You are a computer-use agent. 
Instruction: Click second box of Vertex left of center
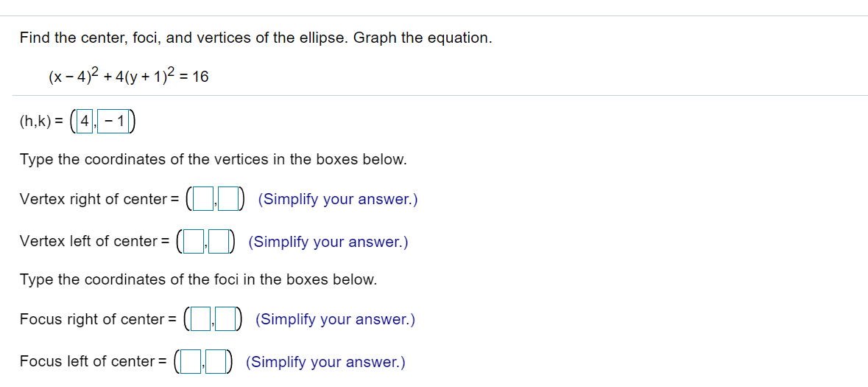(220, 241)
